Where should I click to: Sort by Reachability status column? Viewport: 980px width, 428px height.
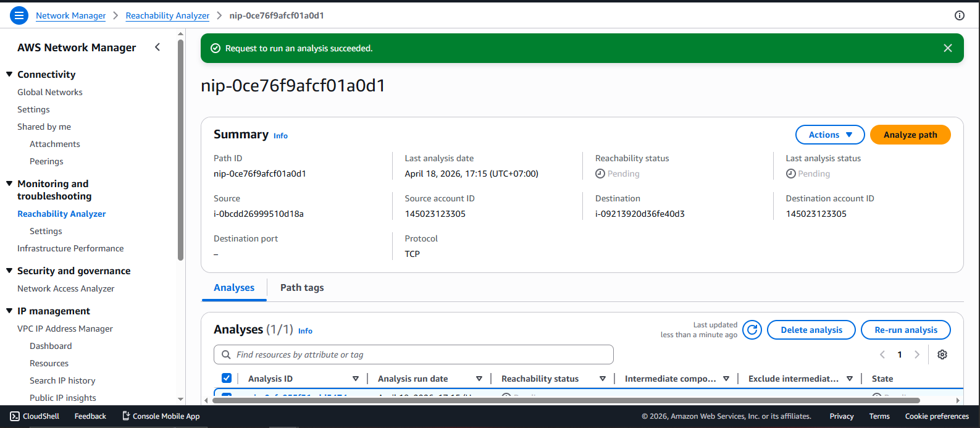click(603, 379)
